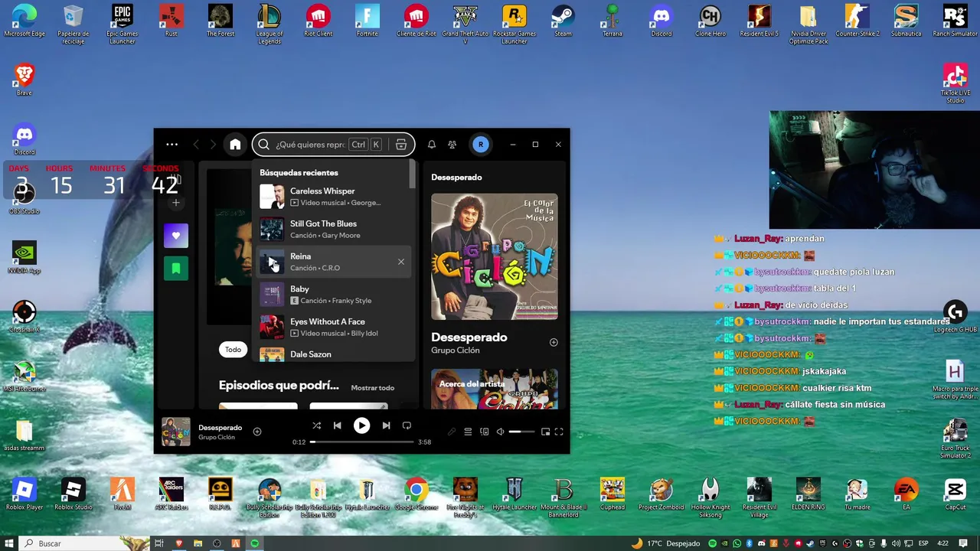The image size is (980, 551).
Task: Click the Buscar taskbar search box
Action: (84, 543)
